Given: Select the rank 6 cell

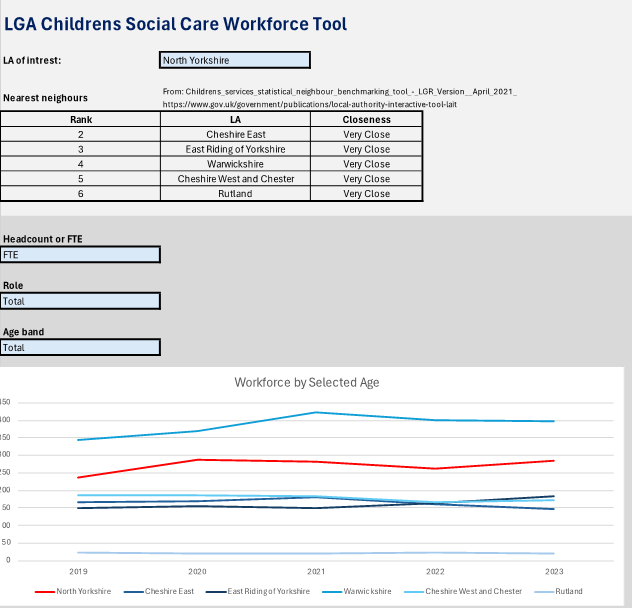Looking at the screenshot, I should (81, 194).
